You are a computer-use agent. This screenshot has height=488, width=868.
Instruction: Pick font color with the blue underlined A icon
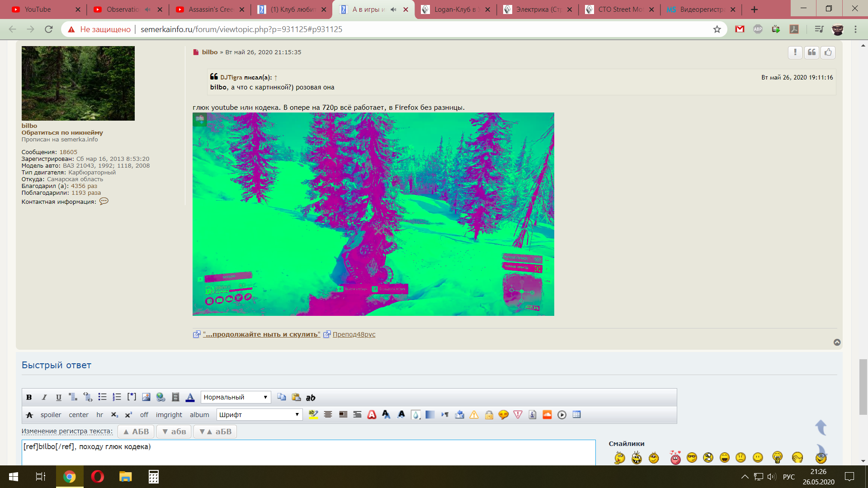click(190, 397)
